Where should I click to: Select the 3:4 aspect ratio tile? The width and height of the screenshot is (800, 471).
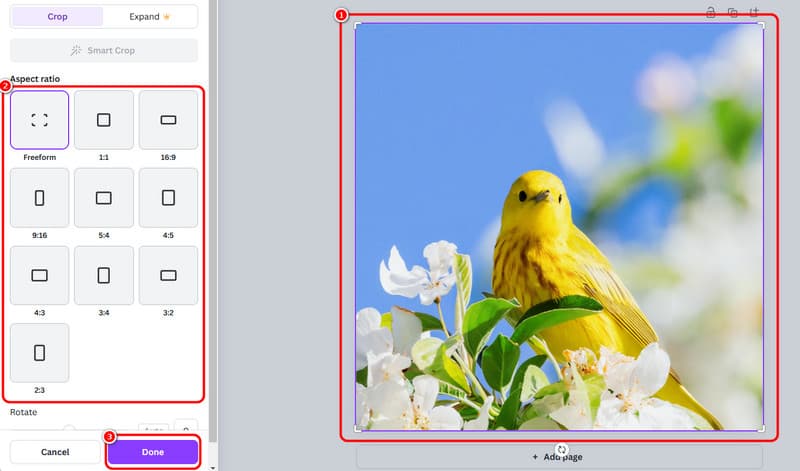pyautogui.click(x=104, y=276)
